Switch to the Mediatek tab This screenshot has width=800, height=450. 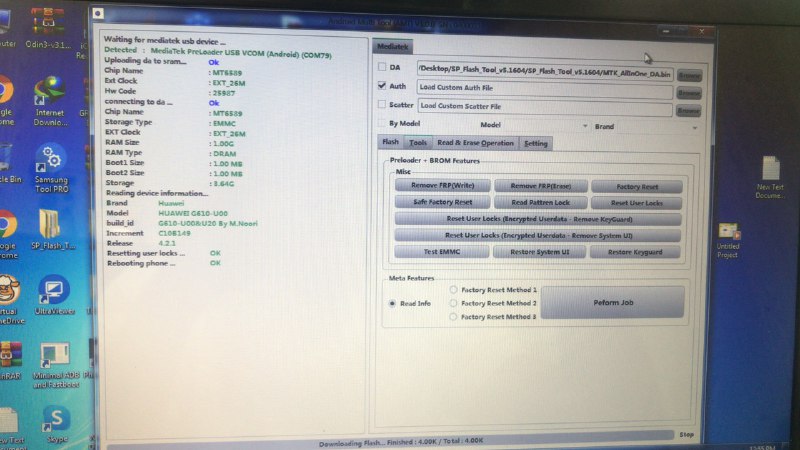click(392, 46)
